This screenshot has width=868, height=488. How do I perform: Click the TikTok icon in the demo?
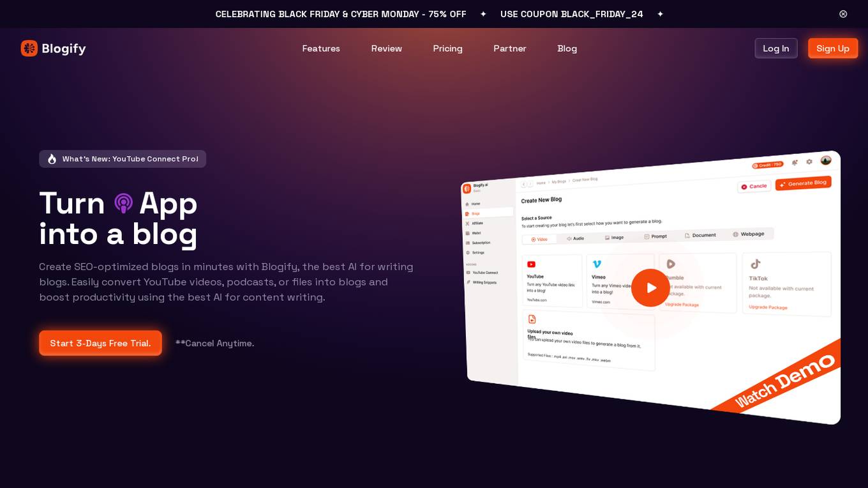pos(755,264)
